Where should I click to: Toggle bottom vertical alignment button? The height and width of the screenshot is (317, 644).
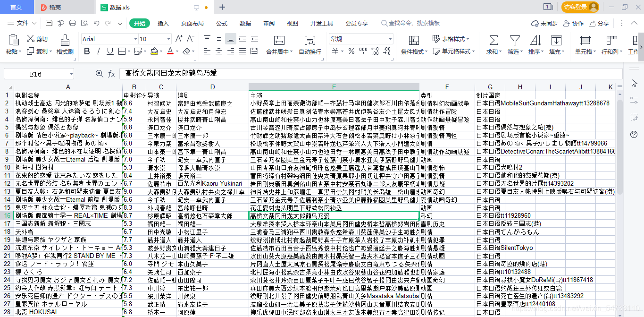[230, 39]
